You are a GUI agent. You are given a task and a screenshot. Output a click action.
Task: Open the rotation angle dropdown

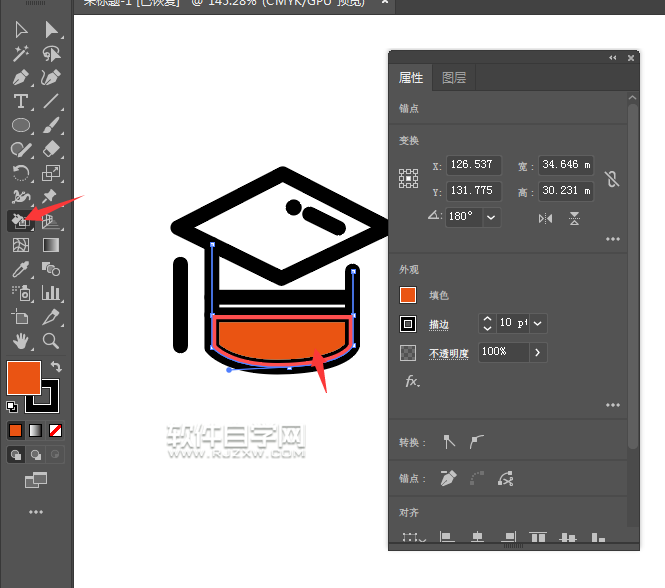[492, 216]
